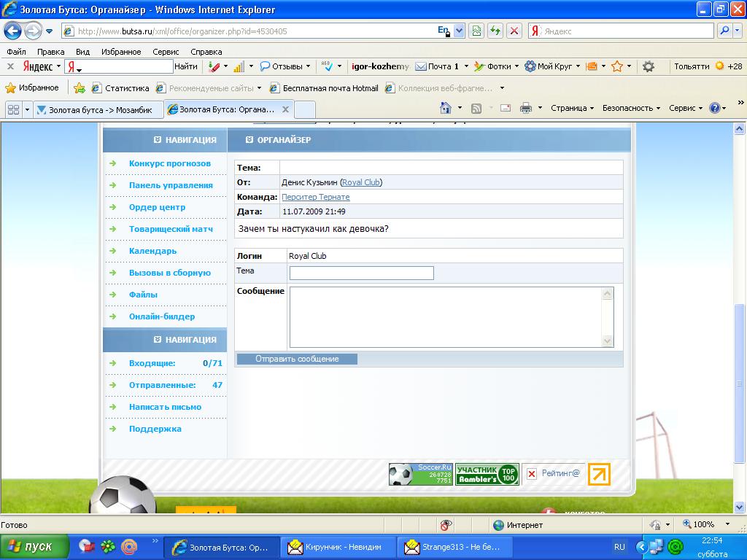Click the Windows пуск start button
The height and width of the screenshot is (560, 747).
pyautogui.click(x=34, y=547)
